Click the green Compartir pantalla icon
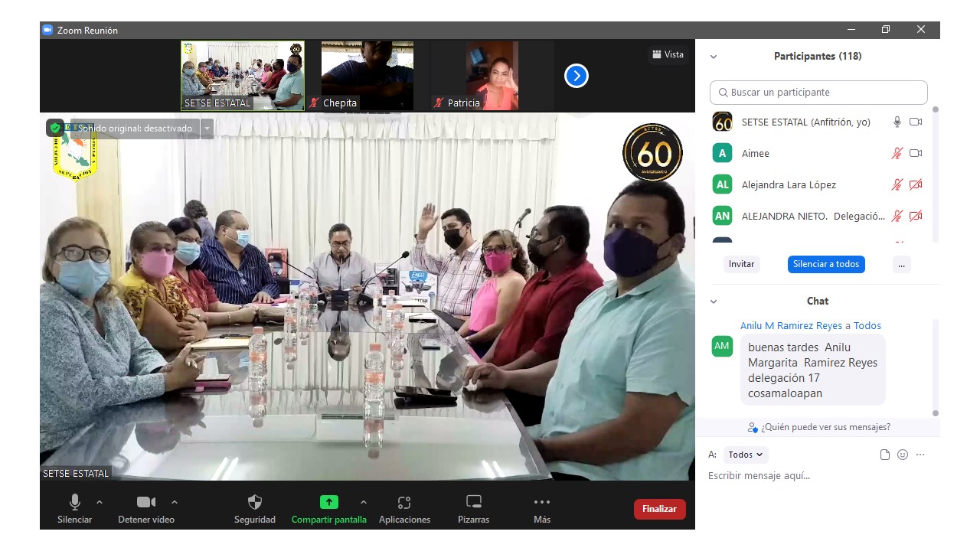The height and width of the screenshot is (551, 980). click(328, 503)
